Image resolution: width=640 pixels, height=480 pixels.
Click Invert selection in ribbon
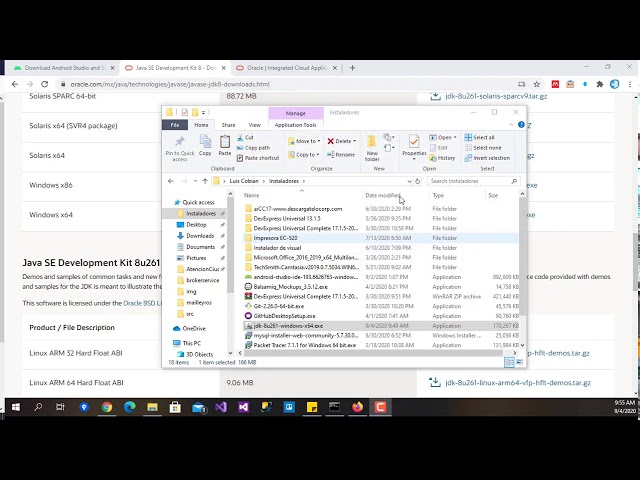(487, 158)
